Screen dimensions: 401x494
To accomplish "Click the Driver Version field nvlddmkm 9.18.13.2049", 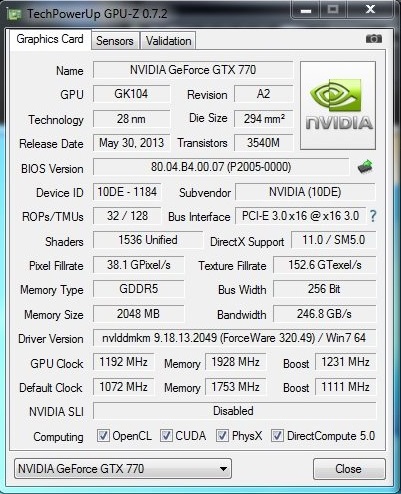I will click(x=234, y=338).
